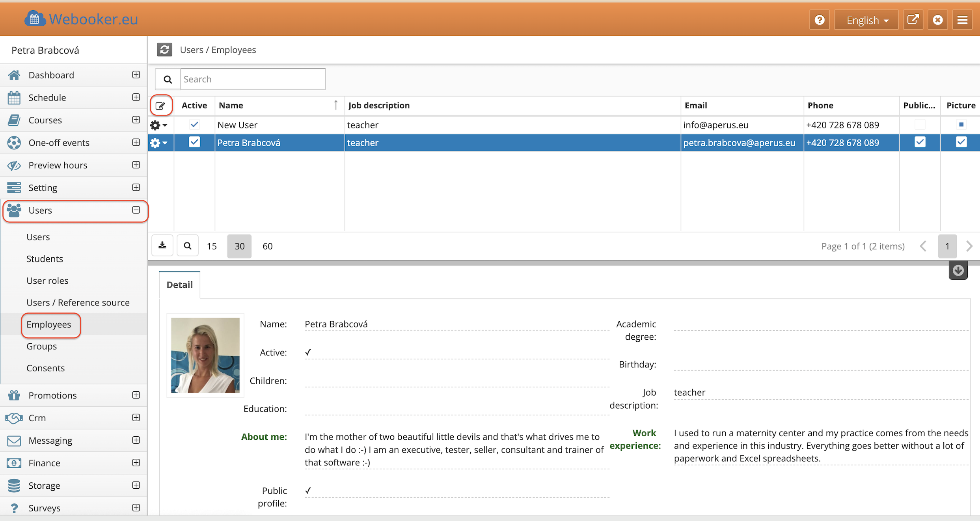Click the download export icon below table
The height and width of the screenshot is (521, 980).
point(162,246)
